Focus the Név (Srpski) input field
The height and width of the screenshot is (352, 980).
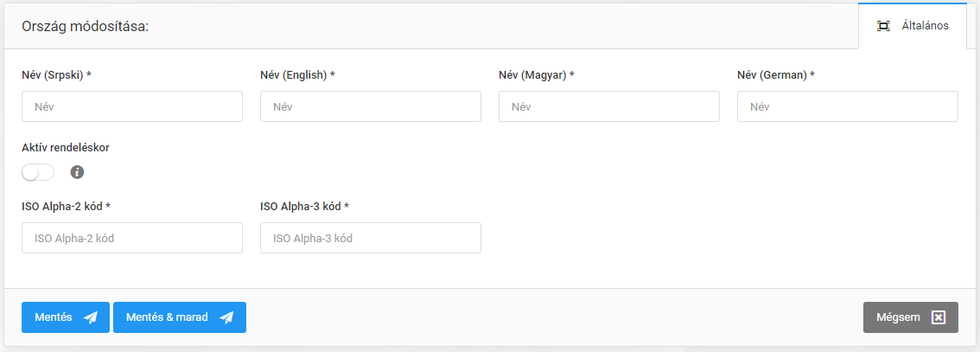click(132, 106)
